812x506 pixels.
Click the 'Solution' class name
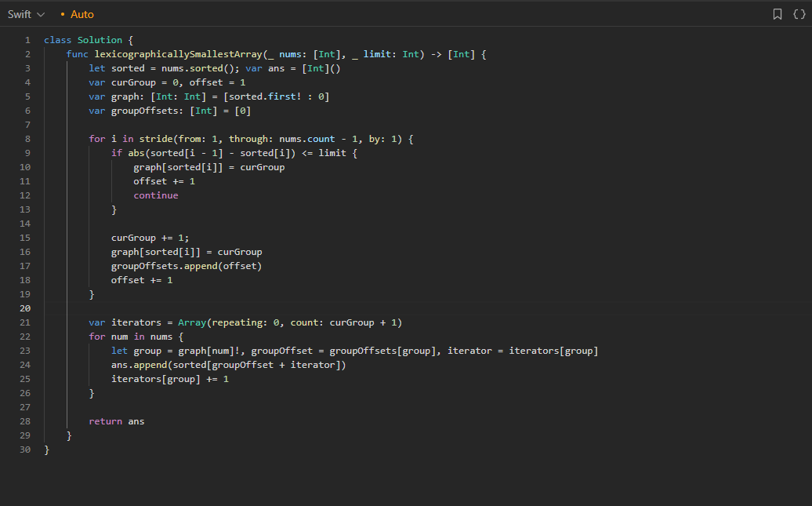[x=100, y=40]
